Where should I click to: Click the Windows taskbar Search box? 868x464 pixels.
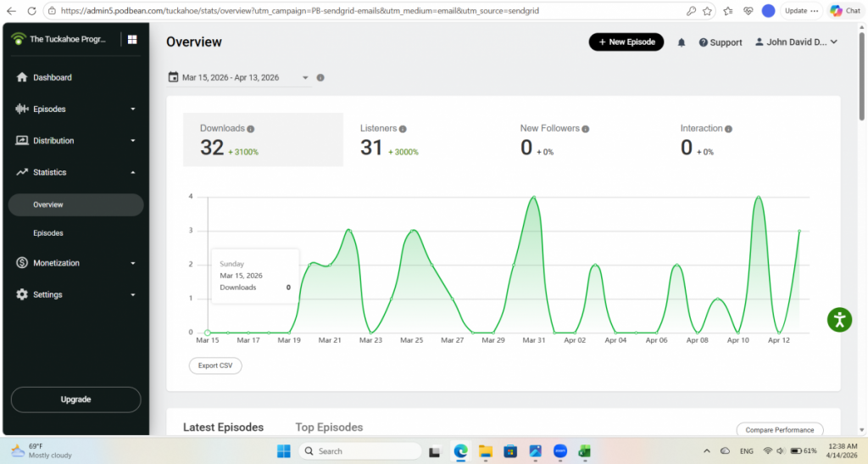tap(359, 451)
